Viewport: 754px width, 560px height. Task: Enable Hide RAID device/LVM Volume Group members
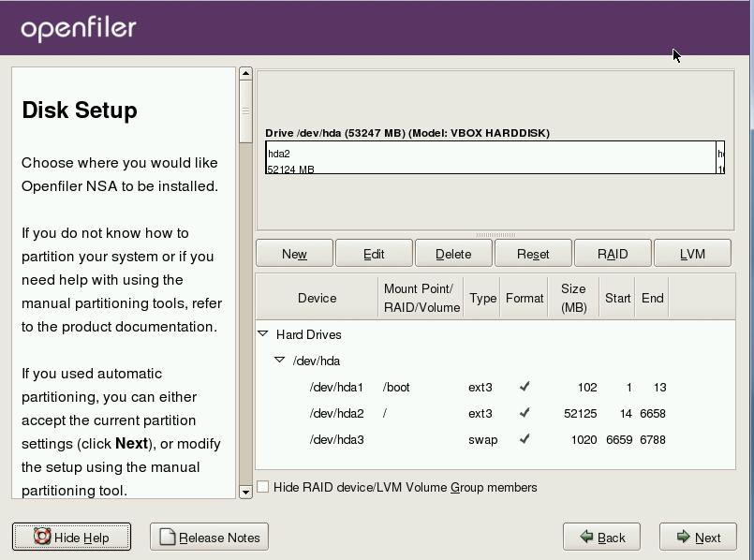click(263, 487)
